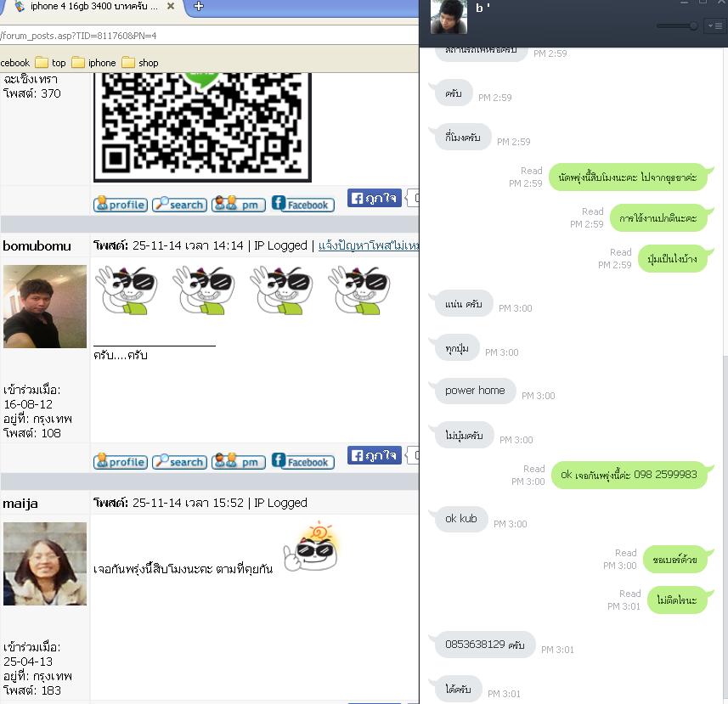Select the 'ทุกปุ่ม' chat message
728x704 pixels.
click(457, 347)
